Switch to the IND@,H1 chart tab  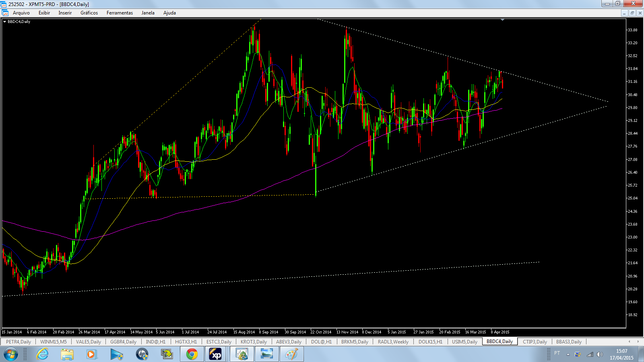(x=156, y=342)
